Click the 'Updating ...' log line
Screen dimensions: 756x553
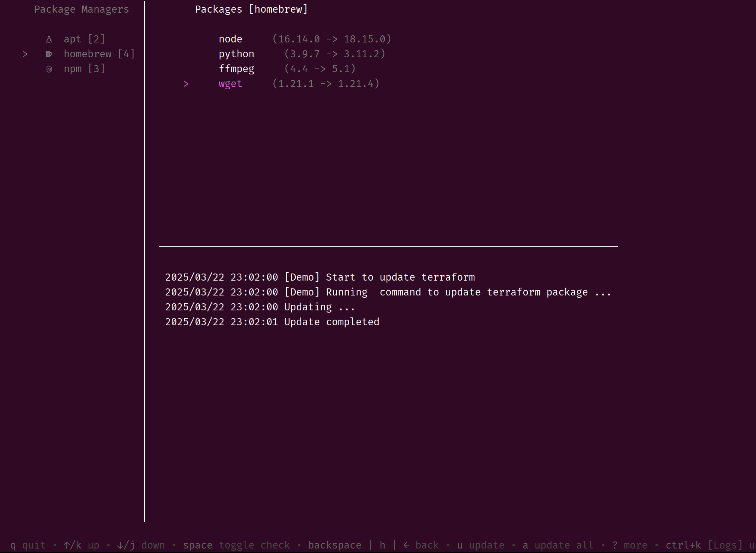pyautogui.click(x=260, y=307)
